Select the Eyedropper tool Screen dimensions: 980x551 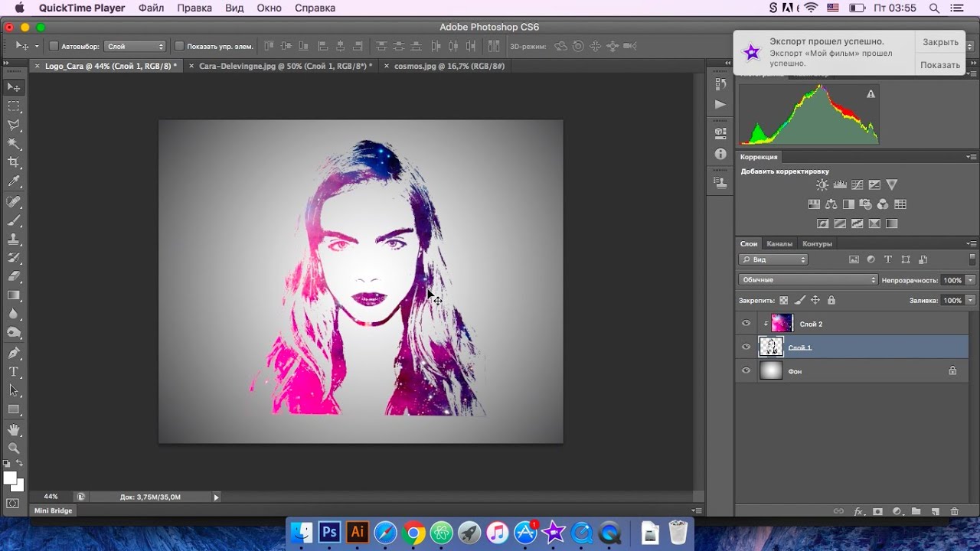point(14,181)
